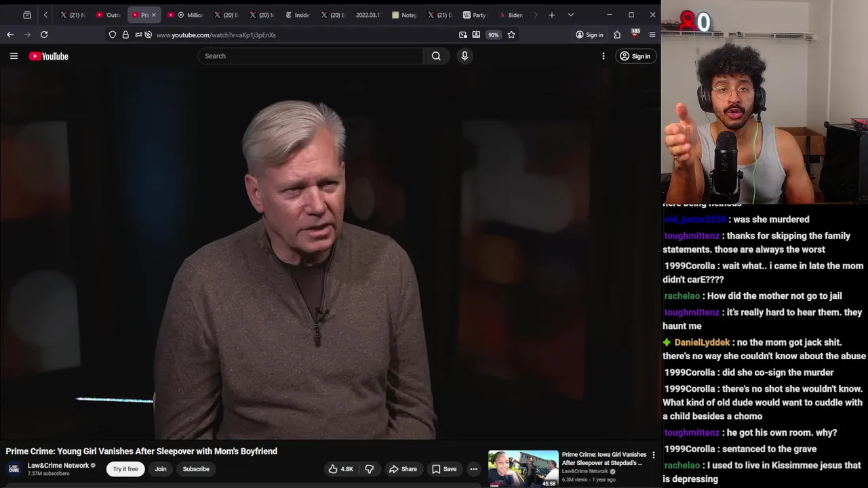The height and width of the screenshot is (488, 868).
Task: Click chat username toughmittenz above 'thanks for skipping'
Action: click(x=692, y=236)
